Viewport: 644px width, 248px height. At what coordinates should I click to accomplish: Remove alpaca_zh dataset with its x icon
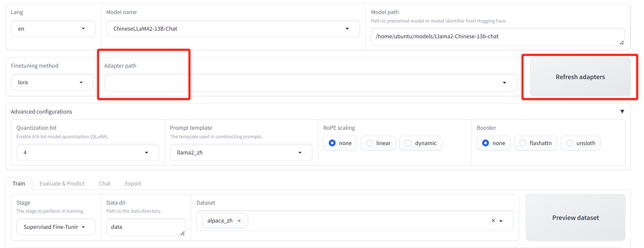point(239,220)
